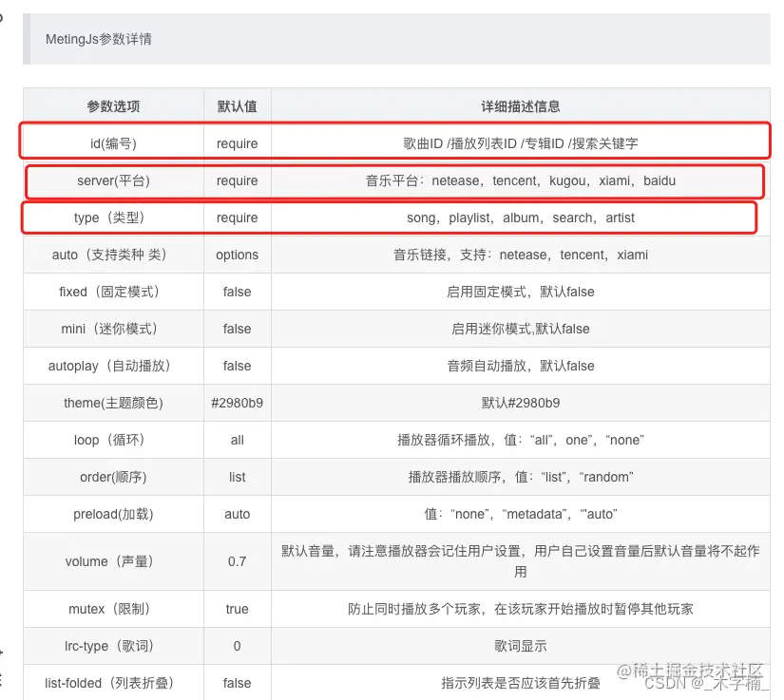Click the 'true' default value cell
The width and height of the screenshot is (784, 700).
pos(237,609)
